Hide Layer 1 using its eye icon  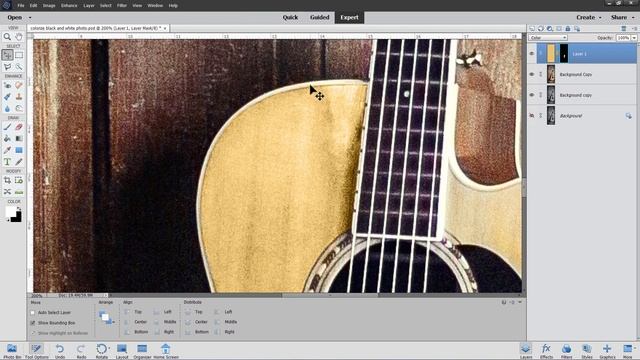point(531,53)
